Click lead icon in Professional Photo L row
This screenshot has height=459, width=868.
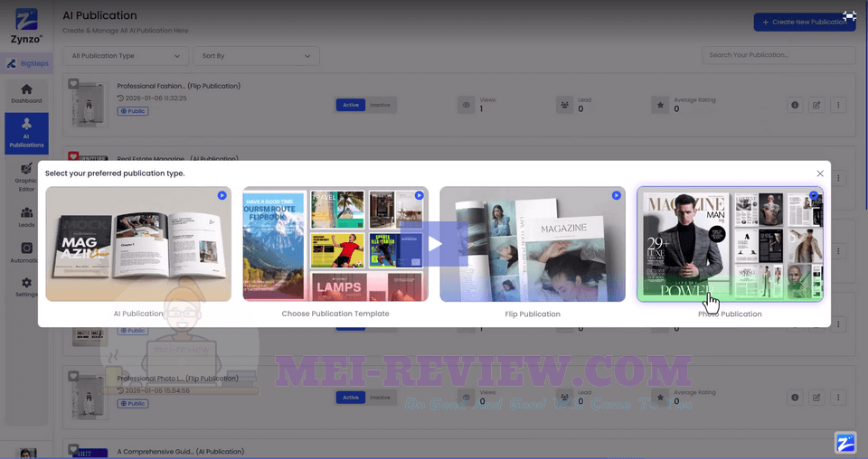(x=564, y=398)
